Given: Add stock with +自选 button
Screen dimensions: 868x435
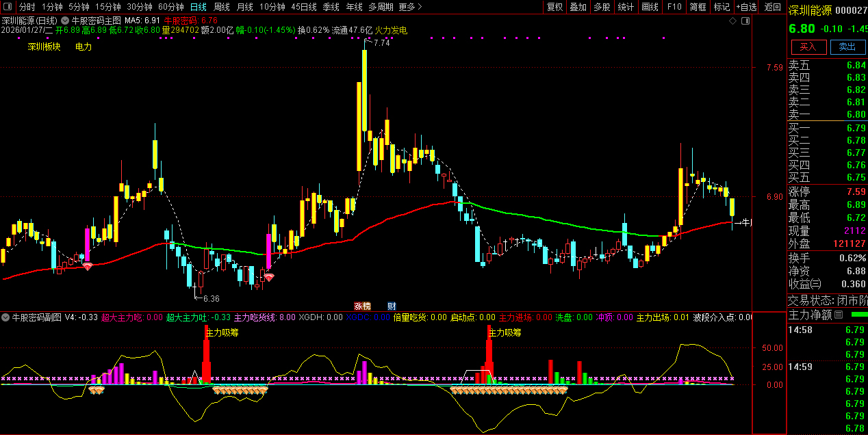Looking at the screenshot, I should pos(746,7).
